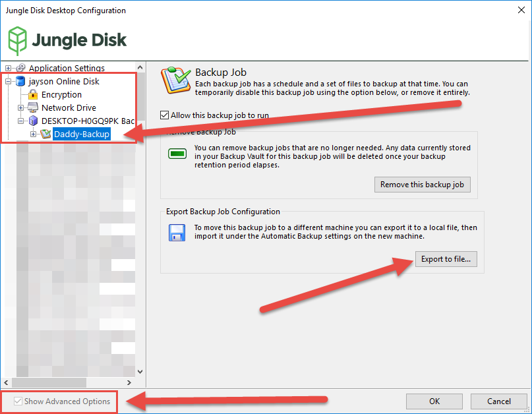This screenshot has width=532, height=414.
Task: Click the Network Drive icon
Action: [x=33, y=107]
